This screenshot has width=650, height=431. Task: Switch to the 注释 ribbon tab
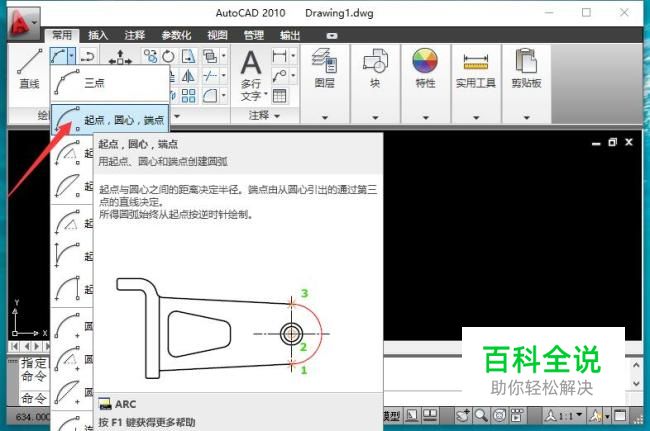pos(135,35)
